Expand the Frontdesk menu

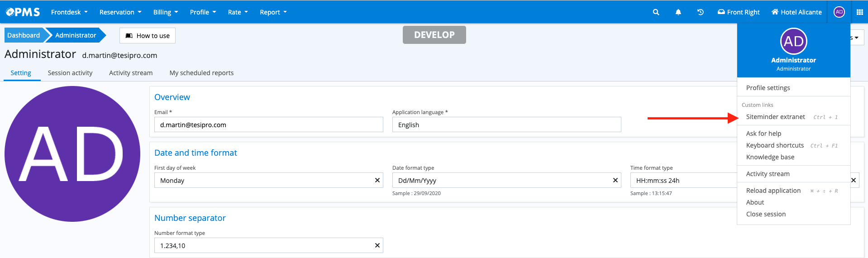point(69,12)
